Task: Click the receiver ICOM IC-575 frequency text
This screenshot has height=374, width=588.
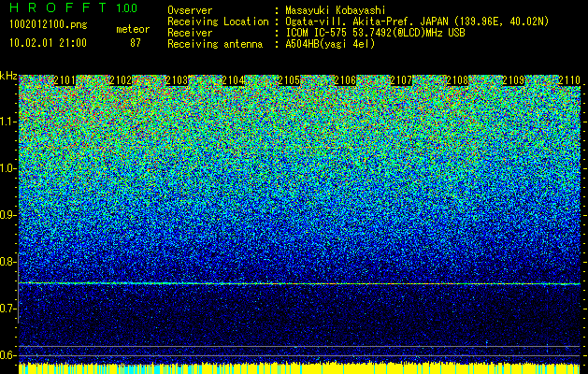Action: coord(375,33)
